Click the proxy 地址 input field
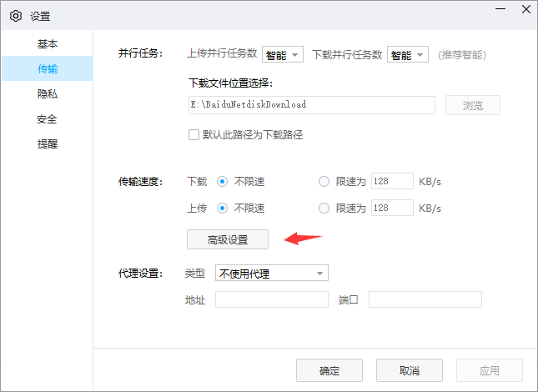 pos(271,299)
